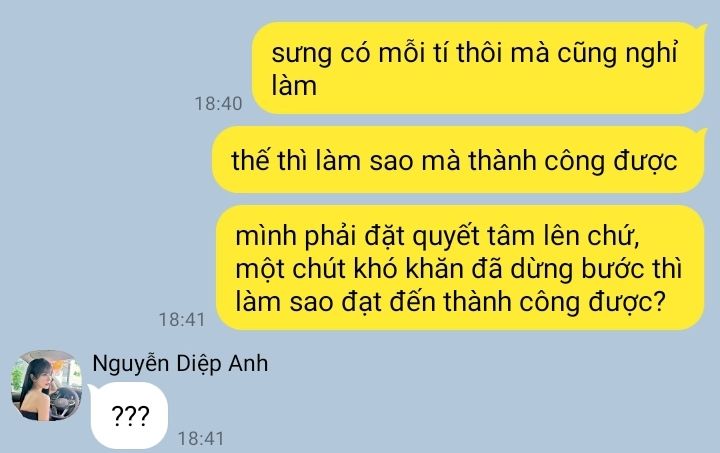Click the word "sưng" in the first message

(302, 54)
